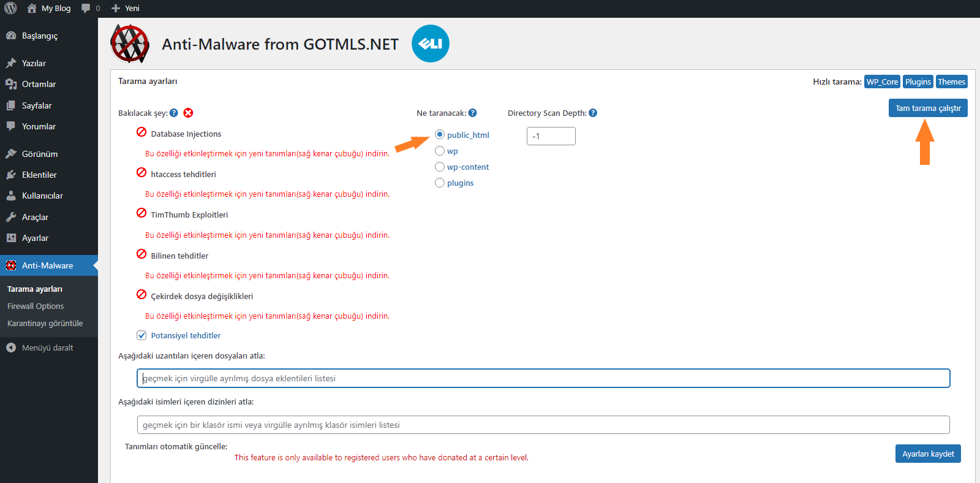Viewport: 980px width, 483px height.
Task: Open Ayarlar menu item
Action: pos(49,238)
